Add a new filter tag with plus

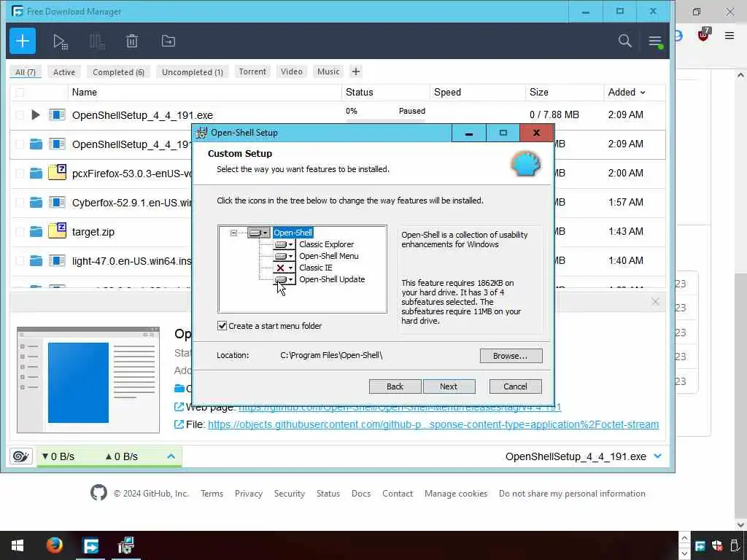tap(356, 71)
